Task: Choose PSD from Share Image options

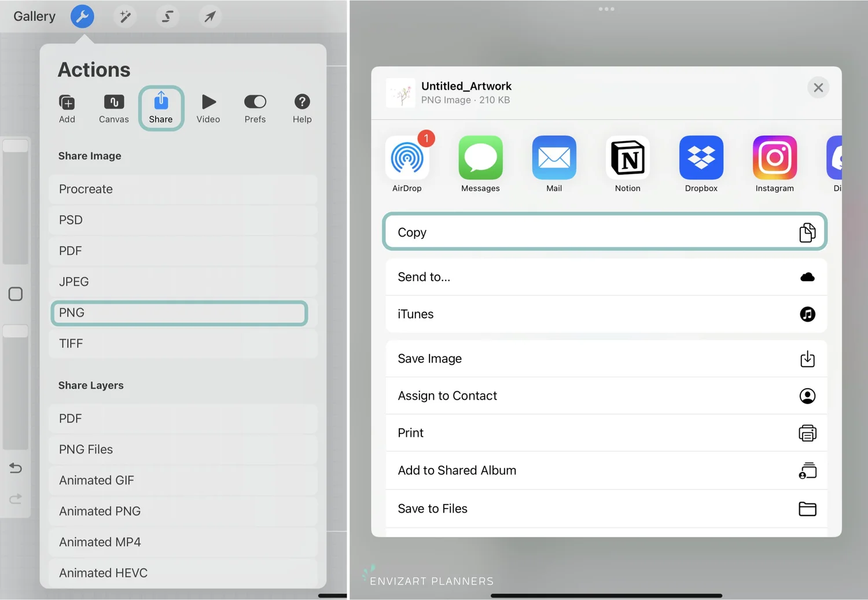Action: [182, 220]
